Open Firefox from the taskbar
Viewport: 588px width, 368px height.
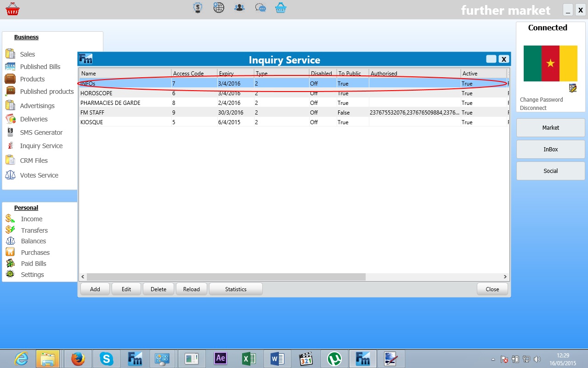point(78,358)
